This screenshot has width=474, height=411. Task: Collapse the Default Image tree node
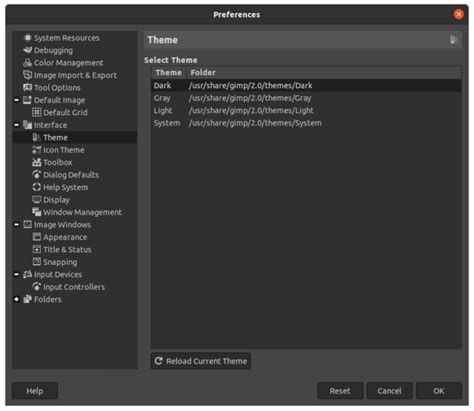pyautogui.click(x=16, y=100)
